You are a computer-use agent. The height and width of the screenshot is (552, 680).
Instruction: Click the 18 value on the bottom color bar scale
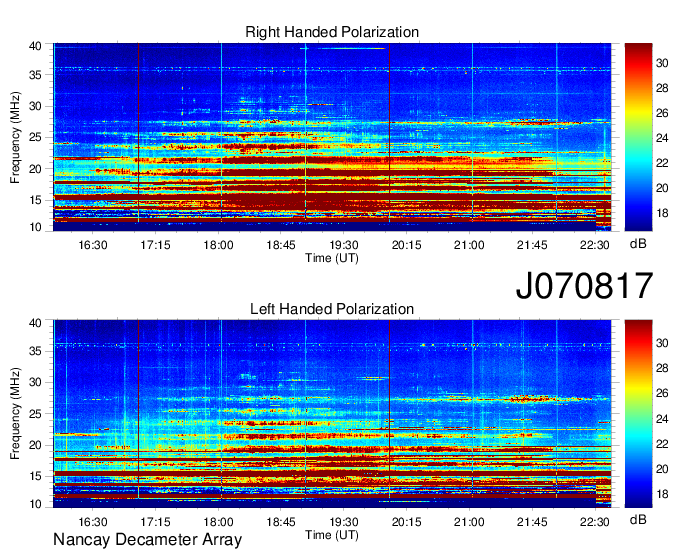(662, 494)
